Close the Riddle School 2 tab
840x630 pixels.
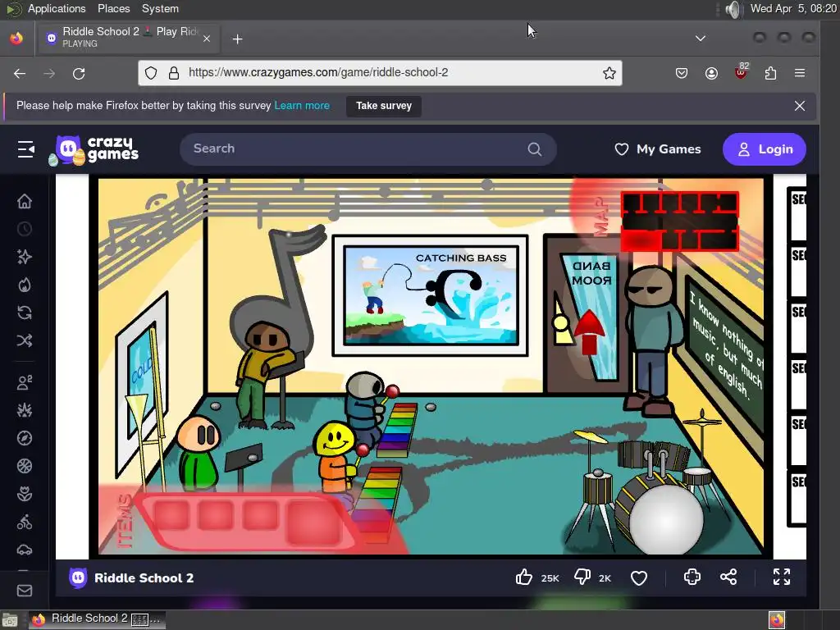pyautogui.click(x=206, y=39)
